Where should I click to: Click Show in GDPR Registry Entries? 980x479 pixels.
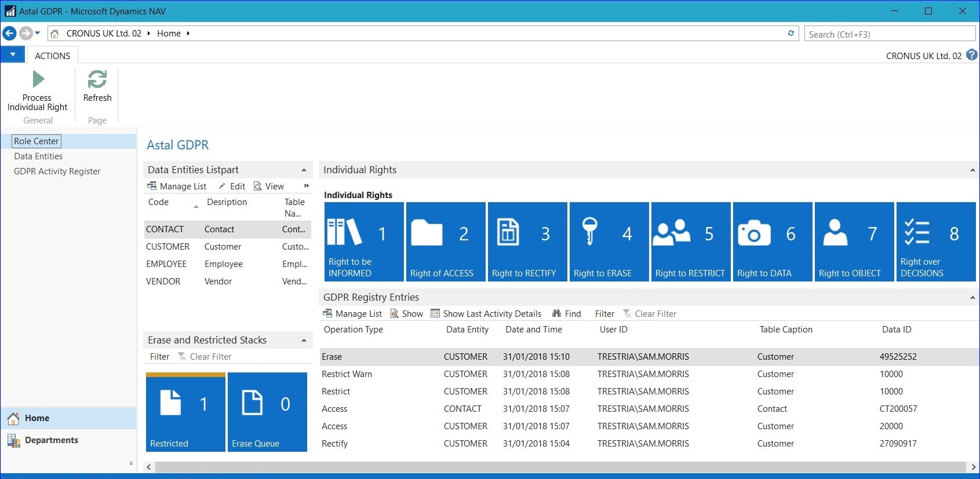coord(407,313)
